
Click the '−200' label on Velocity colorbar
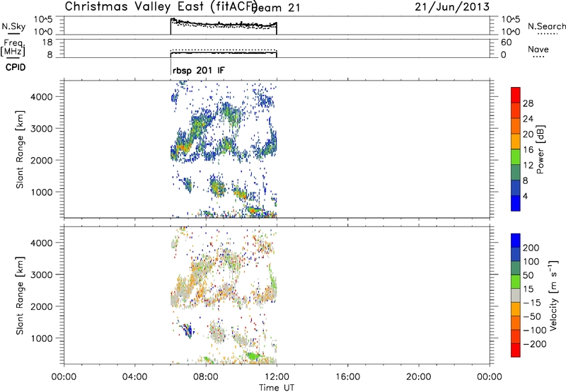(535, 344)
